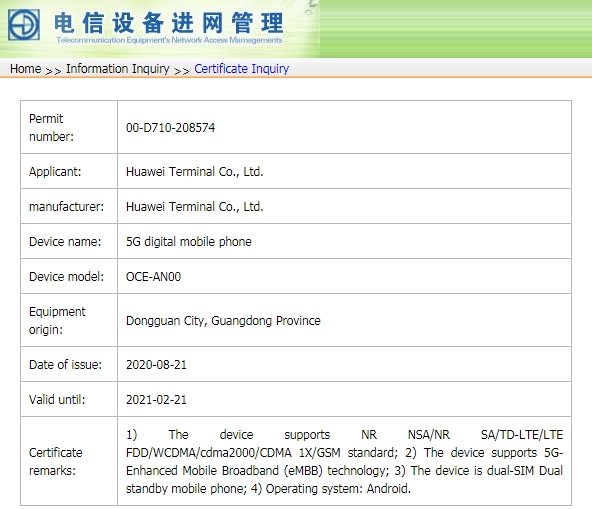
Task: Select the 'Date of issue:' label cell
Action: 69,365
